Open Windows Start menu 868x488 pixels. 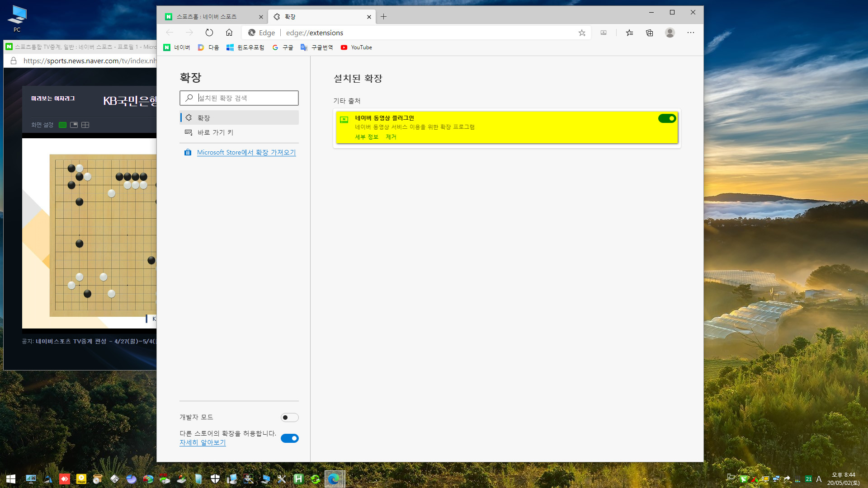(x=11, y=479)
